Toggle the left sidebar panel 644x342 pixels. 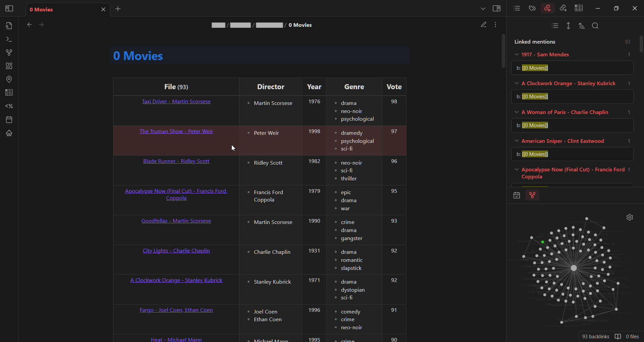[x=9, y=9]
